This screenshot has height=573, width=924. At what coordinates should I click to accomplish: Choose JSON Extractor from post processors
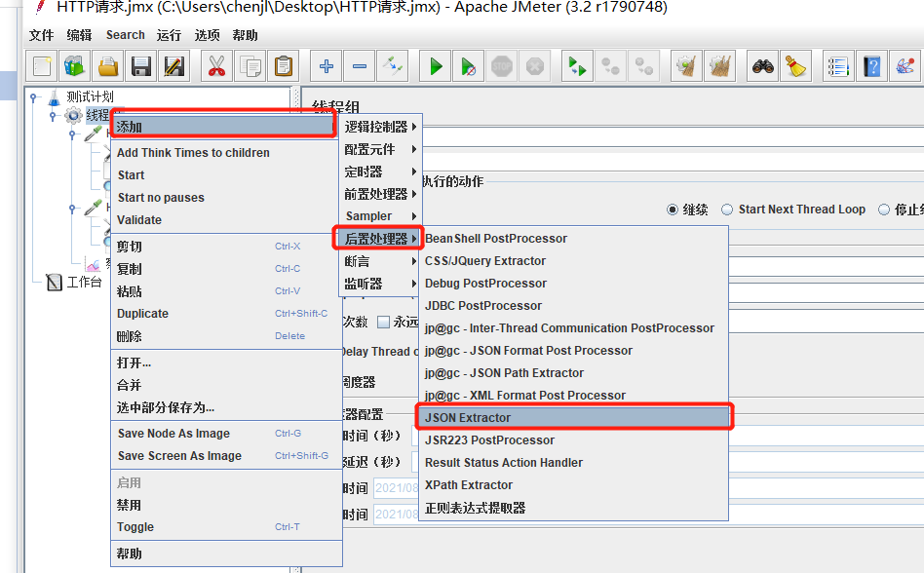(574, 417)
